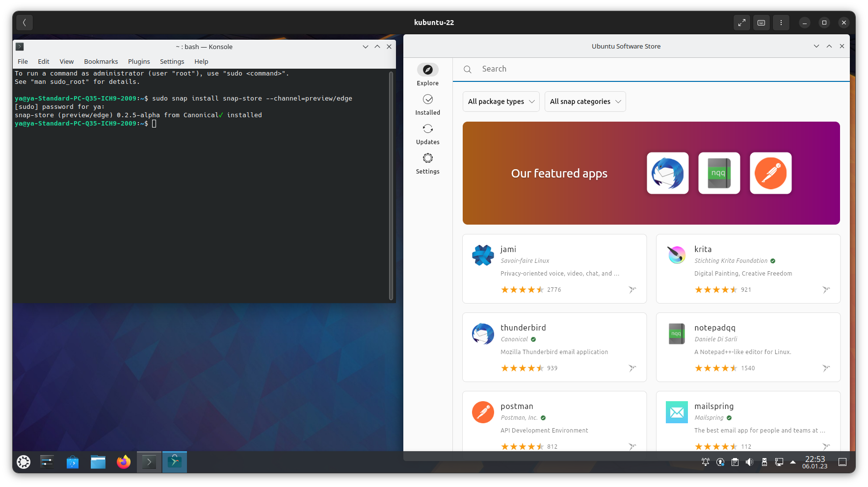This screenshot has width=868, height=487.
Task: Switch to Software Store via taskbar icon
Action: pyautogui.click(x=175, y=462)
